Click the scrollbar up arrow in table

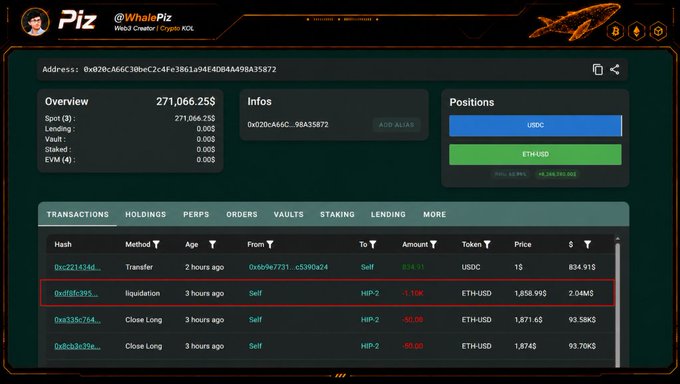[618, 239]
